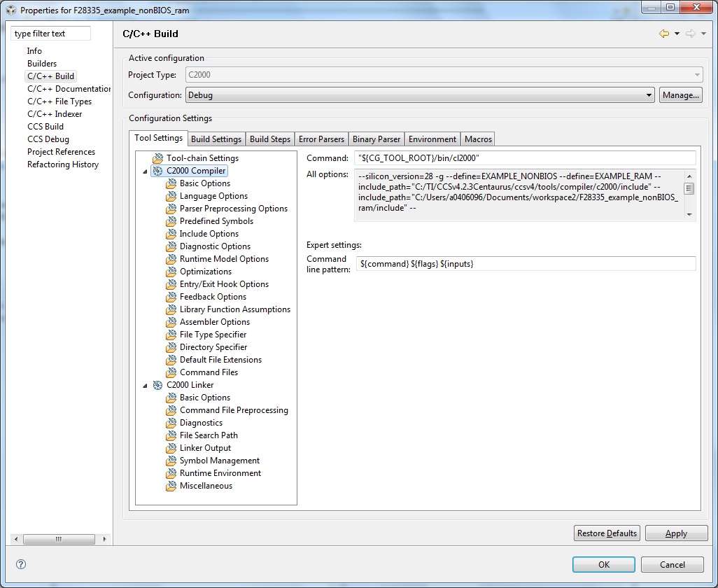Click the Linker Output page icon
The width and height of the screenshot is (718, 588).
click(x=171, y=448)
